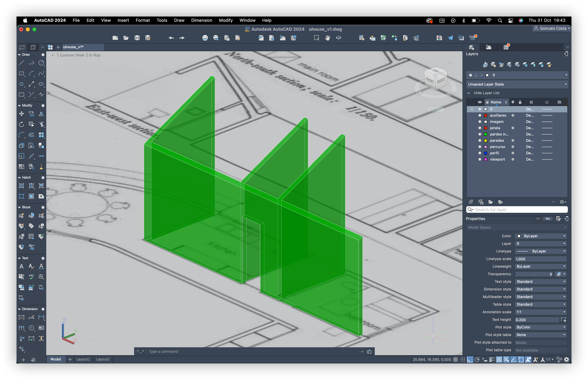The image size is (588, 380).
Task: Open the Linetype ByLayer dropdown
Action: tap(541, 251)
